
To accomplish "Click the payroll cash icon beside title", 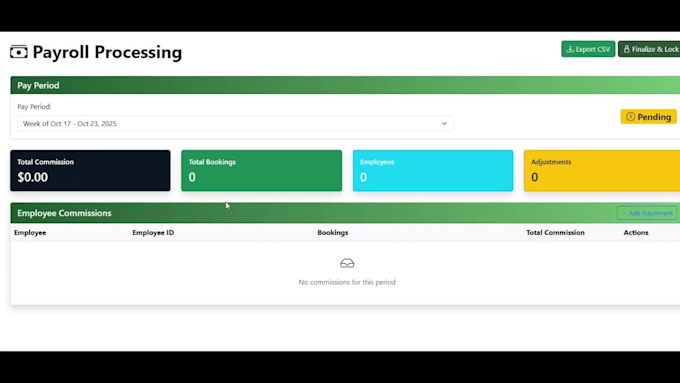I will click(19, 52).
